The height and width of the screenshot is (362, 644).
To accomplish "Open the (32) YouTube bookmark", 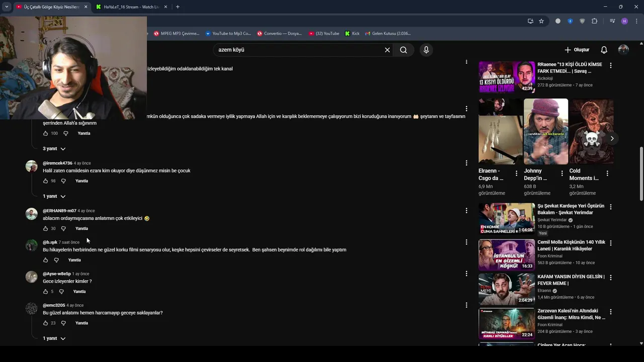I will point(324,34).
